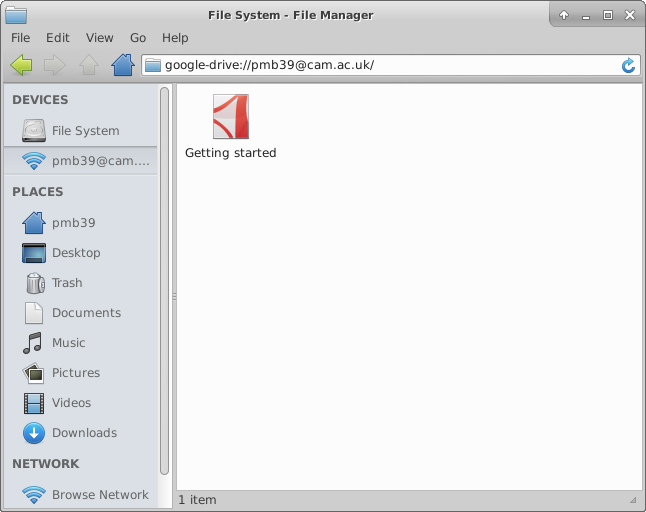Reload the current folder location

628,65
